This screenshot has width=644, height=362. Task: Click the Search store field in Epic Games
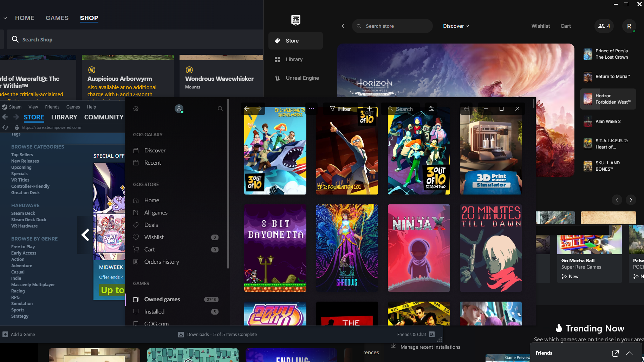pos(392,26)
